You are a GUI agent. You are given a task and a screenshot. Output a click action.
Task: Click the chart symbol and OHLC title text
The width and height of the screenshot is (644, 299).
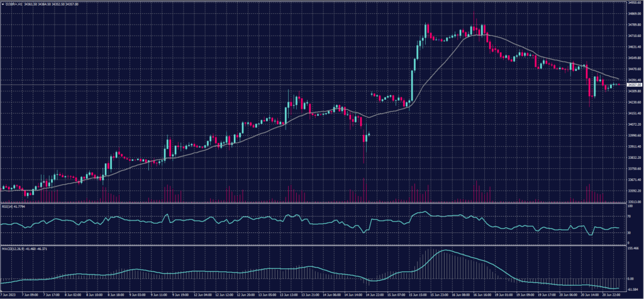coord(38,3)
